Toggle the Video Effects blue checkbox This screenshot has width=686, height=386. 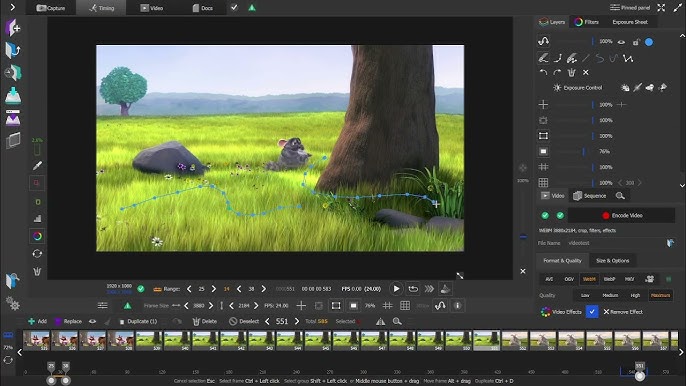point(592,312)
